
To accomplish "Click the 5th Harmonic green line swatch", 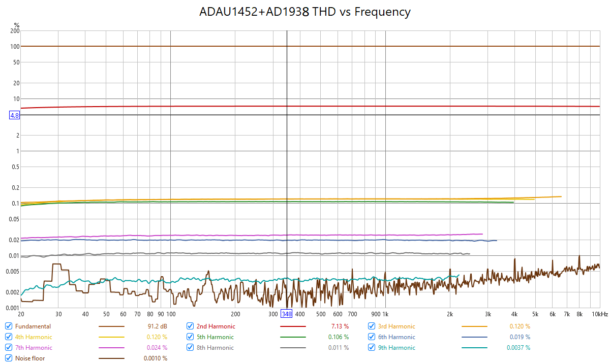I will coord(293,337).
